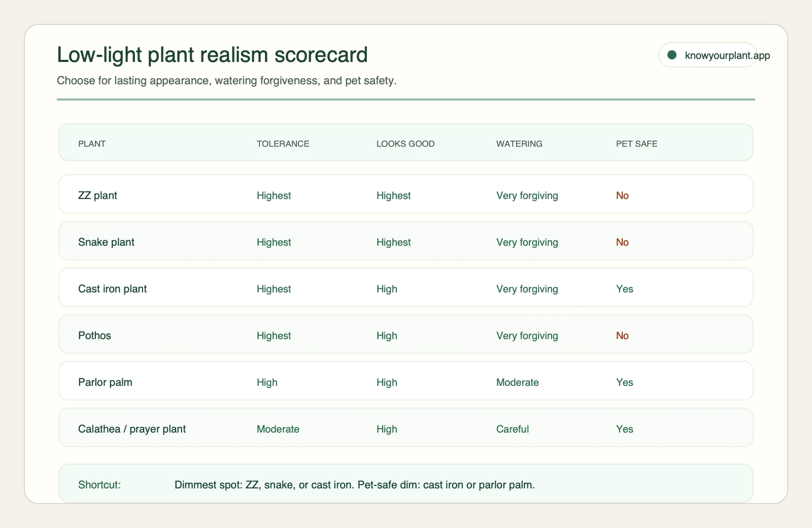This screenshot has width=812, height=528.
Task: Click Pothos Tolerance value Highest
Action: tap(274, 336)
